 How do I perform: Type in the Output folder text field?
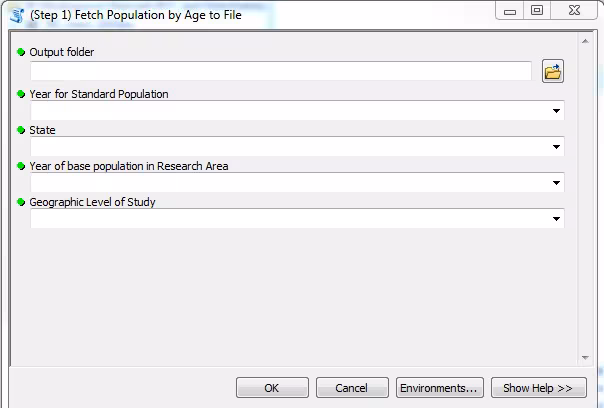(280, 72)
